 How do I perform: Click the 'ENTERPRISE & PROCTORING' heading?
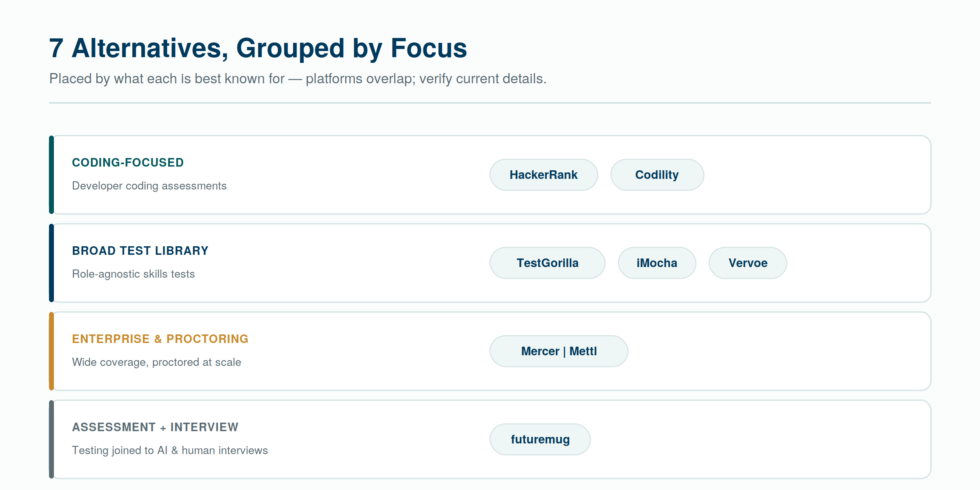click(160, 339)
